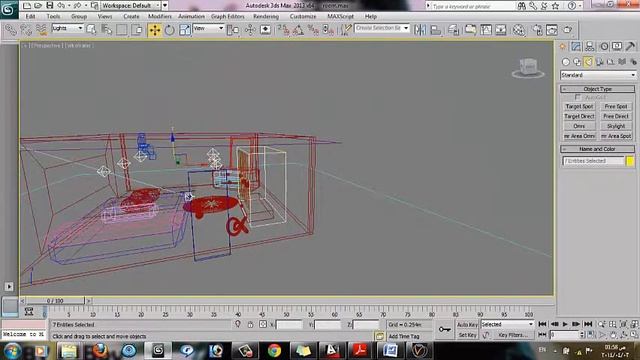This screenshot has height=360, width=640.
Task: Open the Customize menu
Action: [x=303, y=16]
